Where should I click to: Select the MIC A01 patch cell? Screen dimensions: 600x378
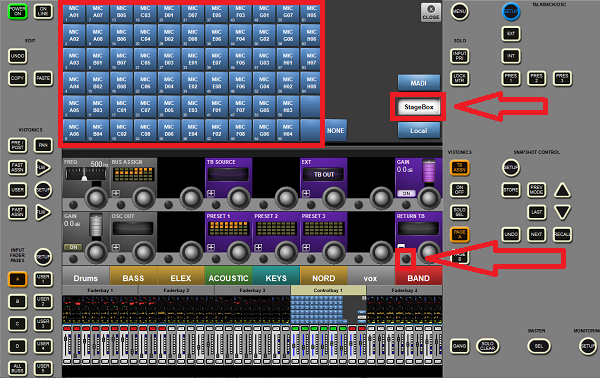tap(74, 12)
